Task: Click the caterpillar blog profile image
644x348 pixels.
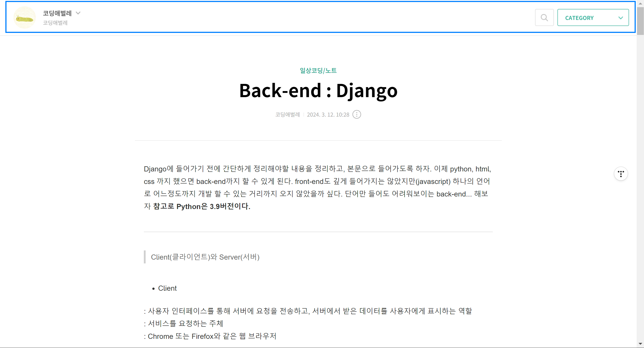Action: pyautogui.click(x=25, y=18)
